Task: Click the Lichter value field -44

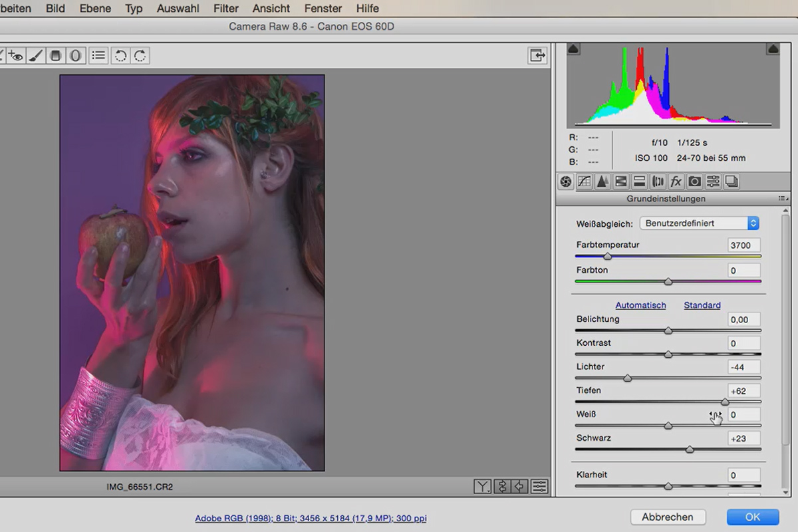Action: pos(743,367)
